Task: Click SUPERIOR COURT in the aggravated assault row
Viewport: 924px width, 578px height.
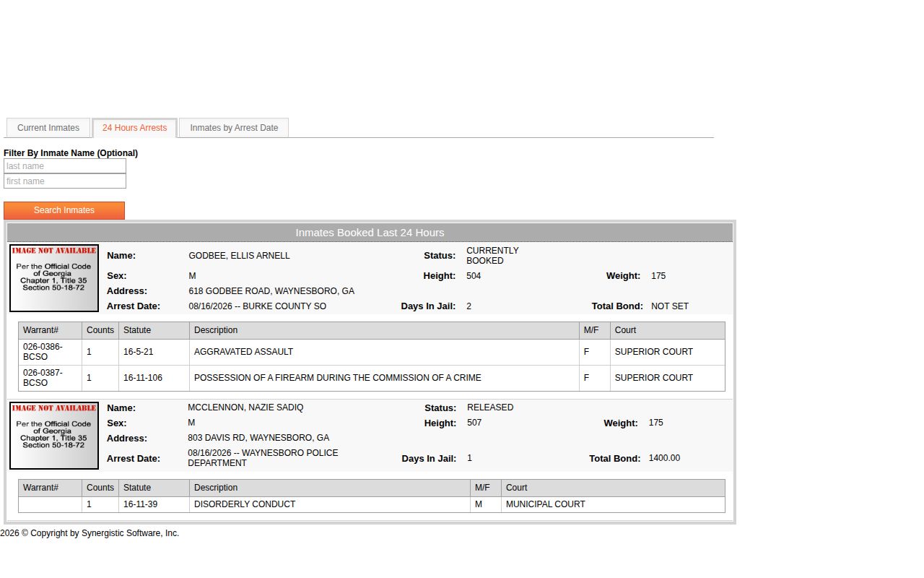Action: 653,352
